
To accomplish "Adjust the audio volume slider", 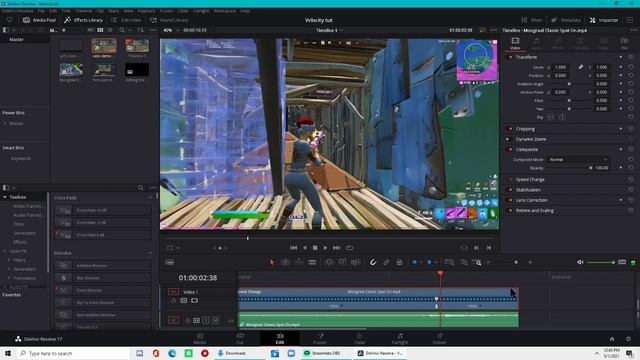I will [x=600, y=262].
